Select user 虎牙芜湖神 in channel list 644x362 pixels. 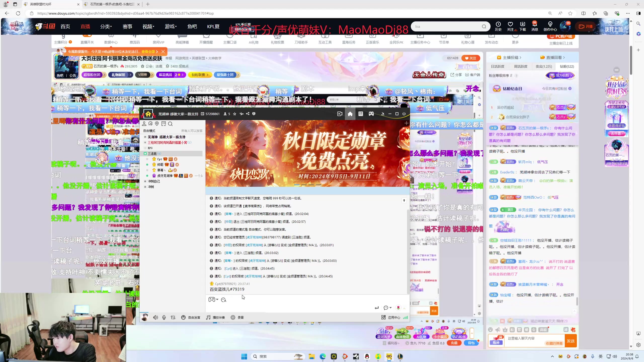coord(165,176)
